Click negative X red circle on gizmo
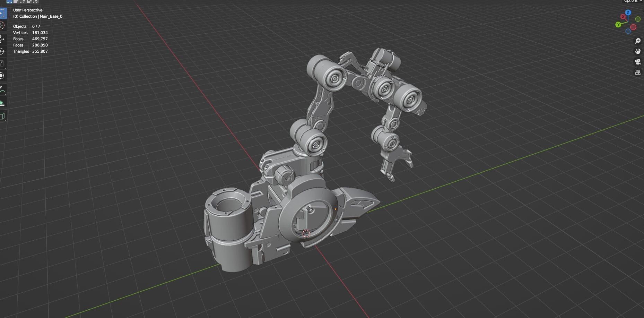The image size is (644, 318). (x=633, y=27)
